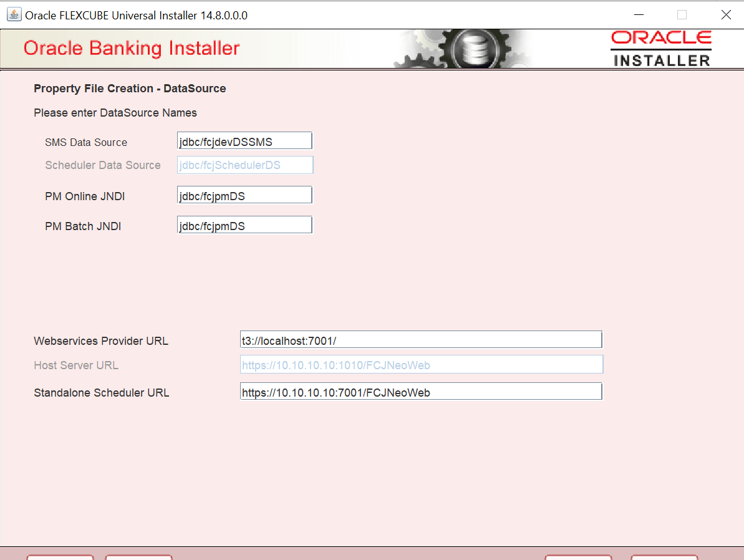Focus the PM Batch JNDI field

[x=245, y=225]
